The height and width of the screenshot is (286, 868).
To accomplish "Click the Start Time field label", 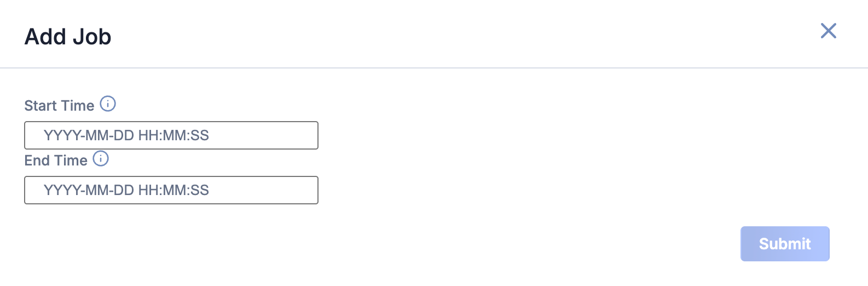I will coord(59,106).
